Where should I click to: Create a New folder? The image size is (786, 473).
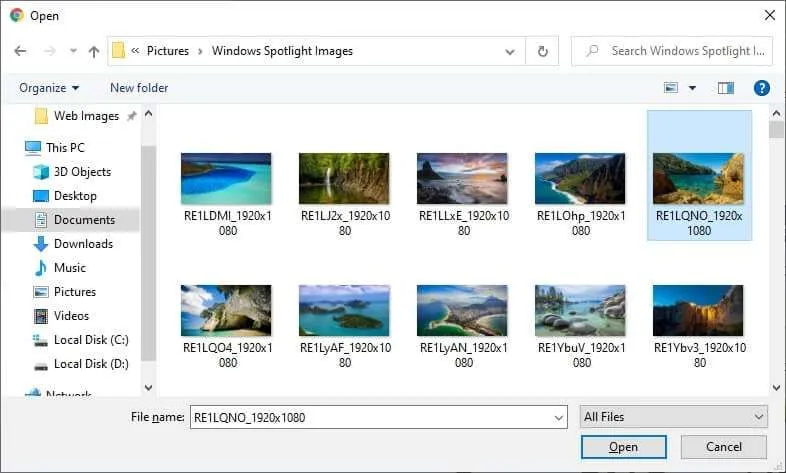coord(139,88)
